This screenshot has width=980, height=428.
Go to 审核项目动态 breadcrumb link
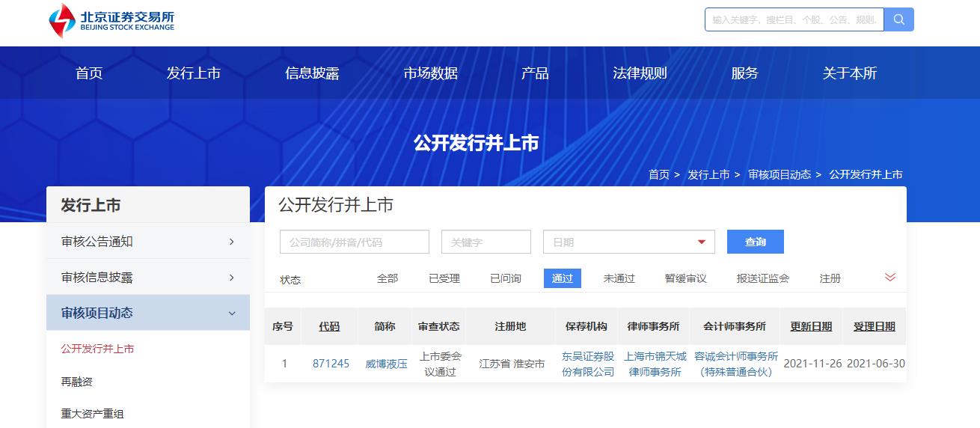[x=779, y=174]
